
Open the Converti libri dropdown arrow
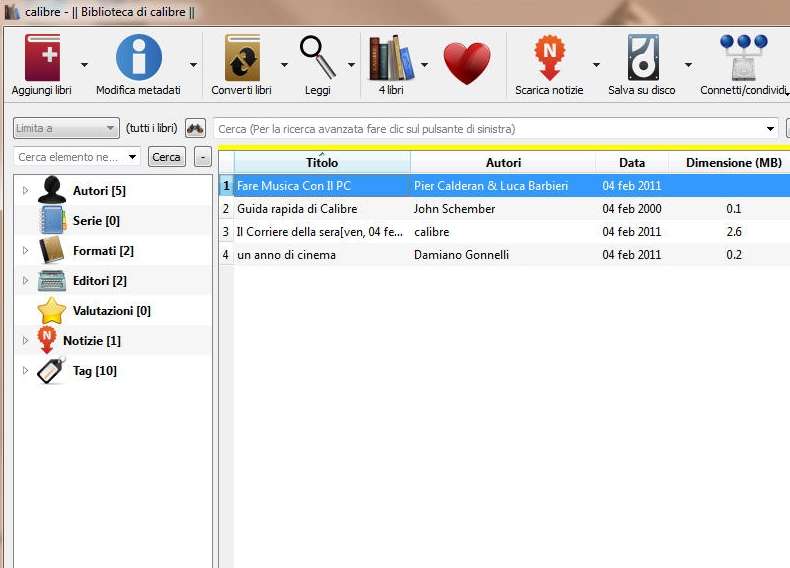[x=284, y=65]
